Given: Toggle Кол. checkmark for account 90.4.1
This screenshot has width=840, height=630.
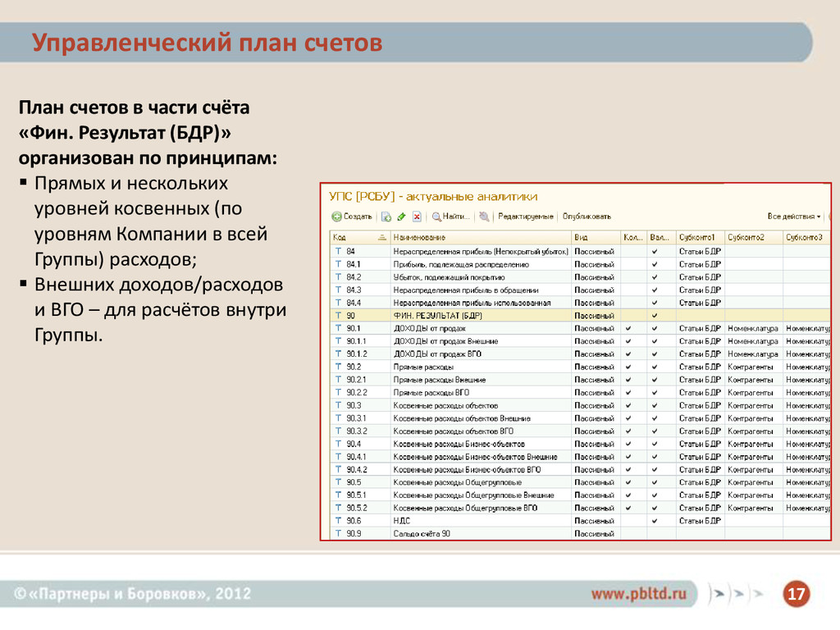Looking at the screenshot, I should pyautogui.click(x=628, y=457).
